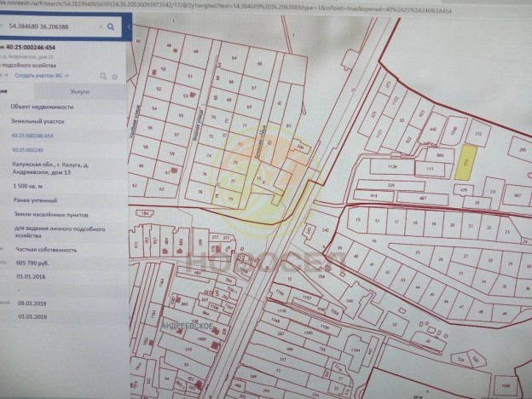Image resolution: width=532 pixels, height=399 pixels.
Task: Select parcel 1126 on the map
Action: 394,165
